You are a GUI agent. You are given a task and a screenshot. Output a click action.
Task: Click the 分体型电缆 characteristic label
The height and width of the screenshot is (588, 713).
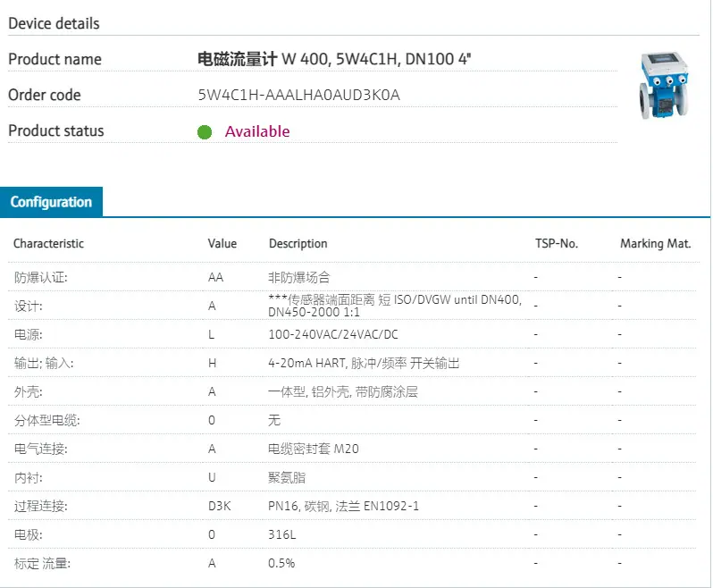pyautogui.click(x=46, y=421)
